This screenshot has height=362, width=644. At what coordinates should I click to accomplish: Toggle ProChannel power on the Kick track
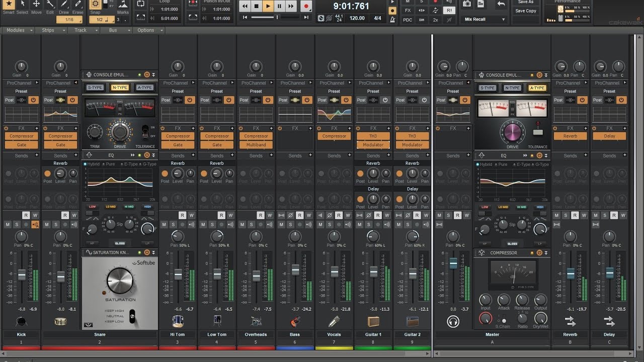coord(34,100)
